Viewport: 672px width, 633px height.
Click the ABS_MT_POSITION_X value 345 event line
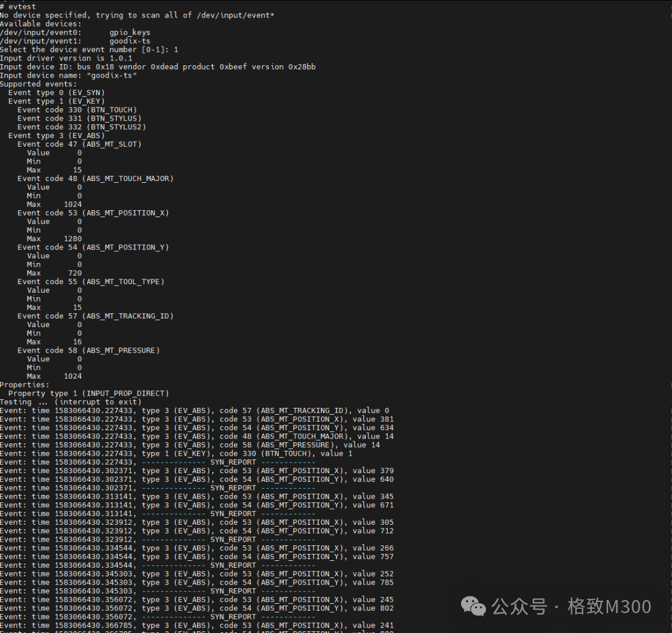coord(197,496)
